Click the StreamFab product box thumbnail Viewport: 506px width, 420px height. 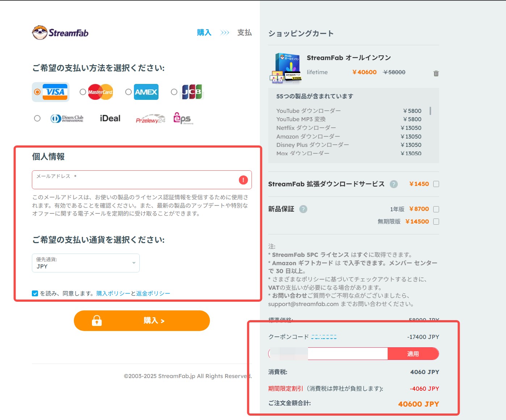[286, 68]
